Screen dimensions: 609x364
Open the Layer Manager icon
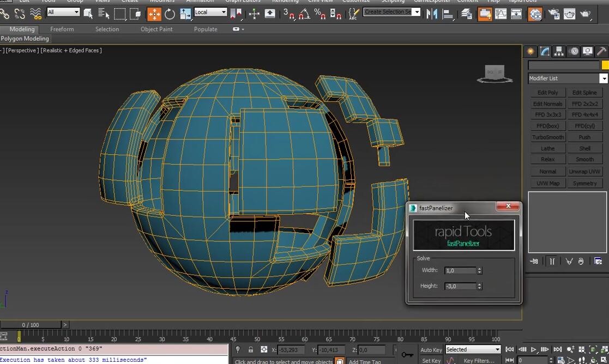pyautogui.click(x=467, y=14)
